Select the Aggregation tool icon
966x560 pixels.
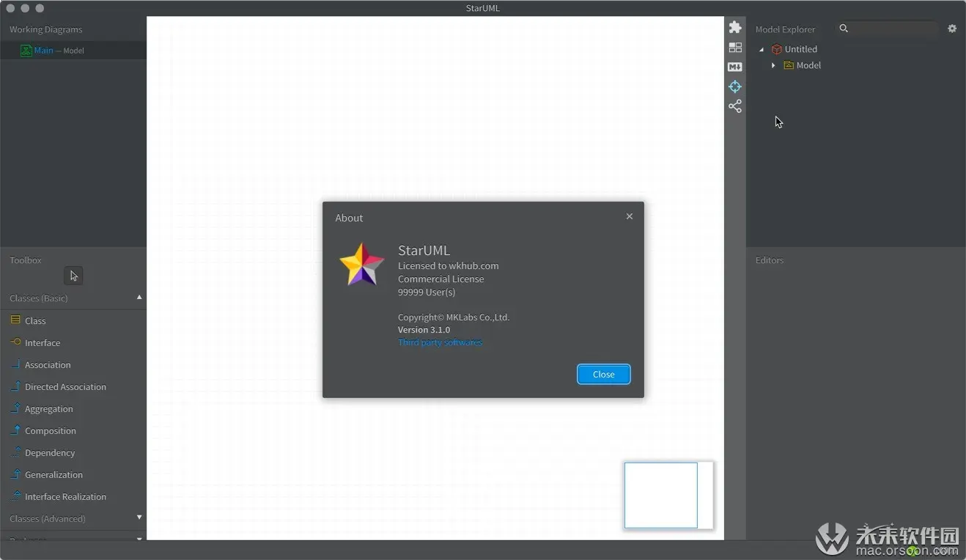point(15,408)
